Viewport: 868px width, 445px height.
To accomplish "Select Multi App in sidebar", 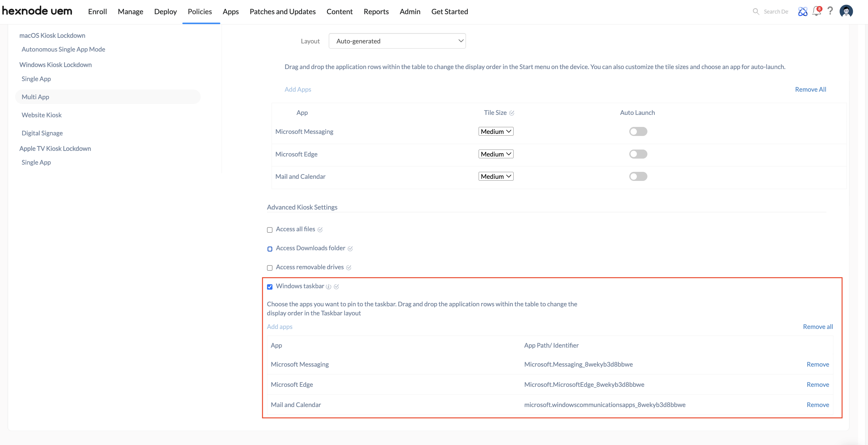I will pyautogui.click(x=108, y=97).
